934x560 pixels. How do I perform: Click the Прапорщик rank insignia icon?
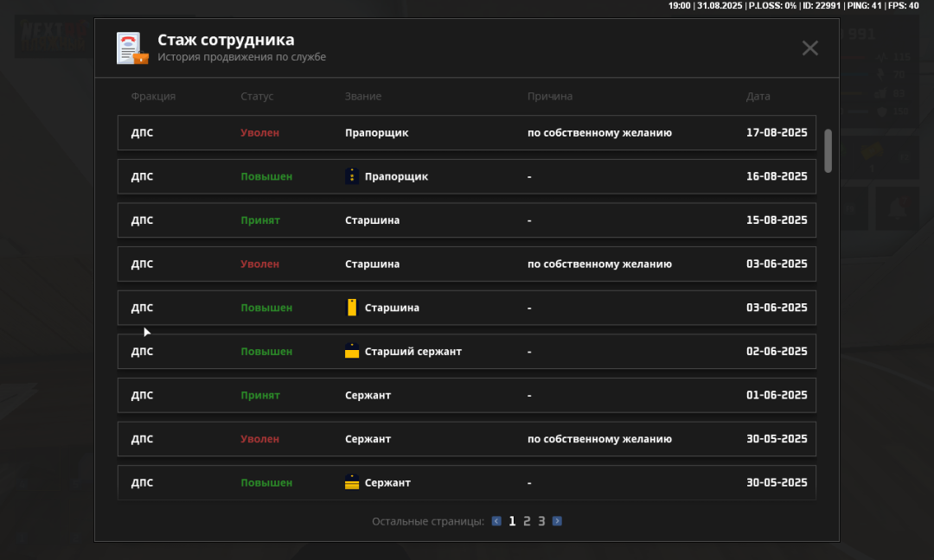coord(352,176)
